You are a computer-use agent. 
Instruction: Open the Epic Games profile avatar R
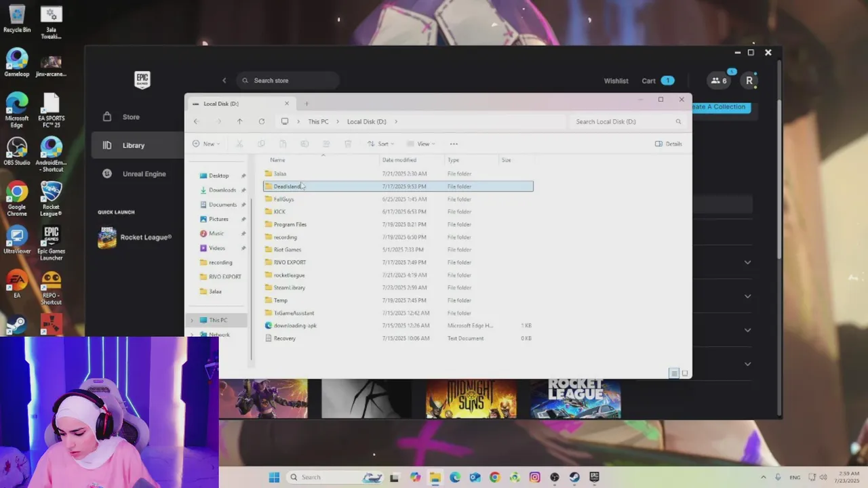point(749,81)
